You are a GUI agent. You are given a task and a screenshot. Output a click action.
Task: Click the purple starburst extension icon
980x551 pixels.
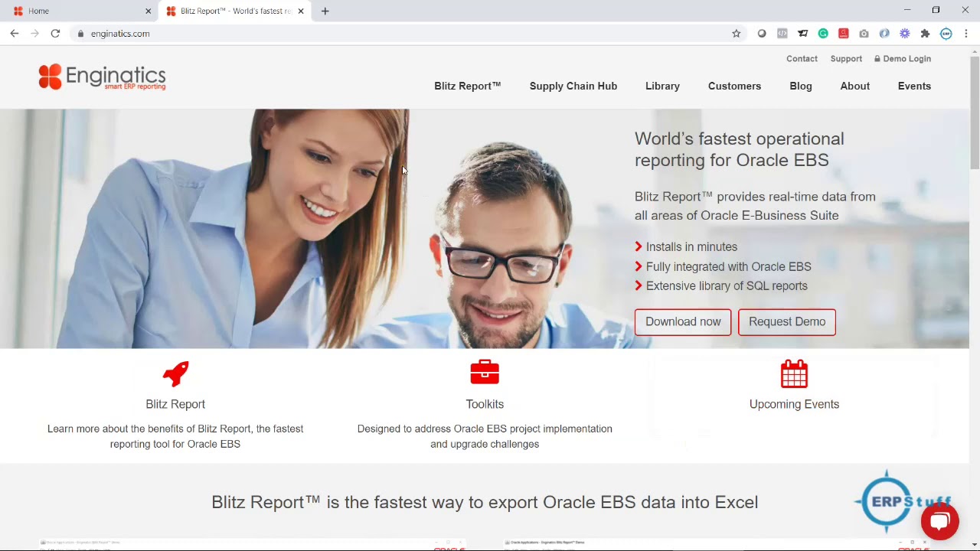(x=905, y=34)
